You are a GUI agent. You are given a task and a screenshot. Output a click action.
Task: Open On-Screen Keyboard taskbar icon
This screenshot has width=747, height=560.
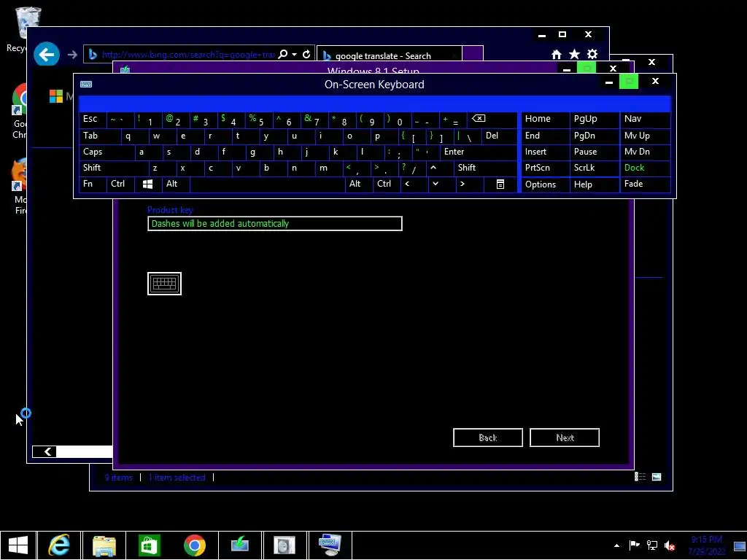coord(330,545)
